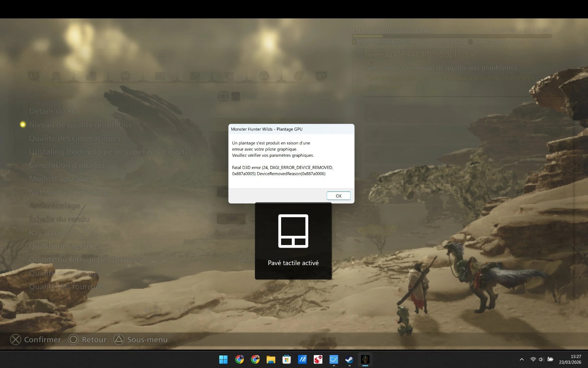Select the Qualité des textures option
The width and height of the screenshot is (588, 368).
pos(65,246)
